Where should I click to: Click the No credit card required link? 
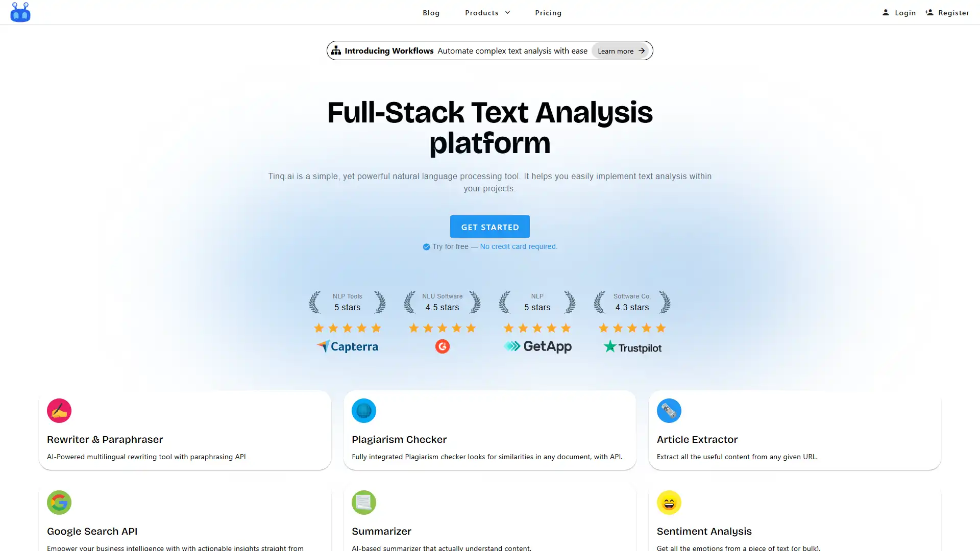click(x=518, y=246)
